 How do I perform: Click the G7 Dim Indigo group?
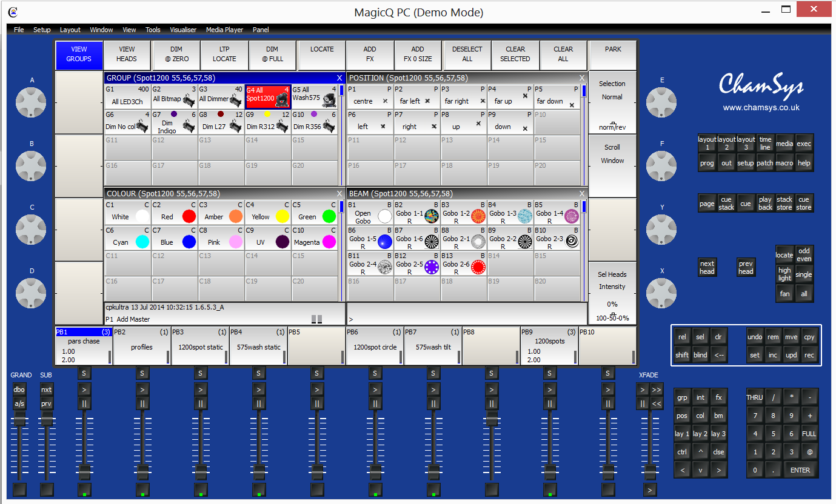click(174, 122)
